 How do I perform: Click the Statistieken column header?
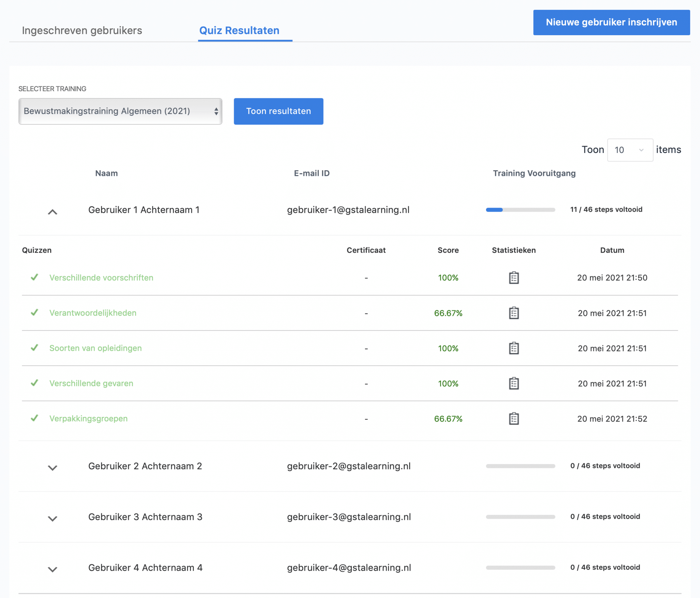coord(514,250)
